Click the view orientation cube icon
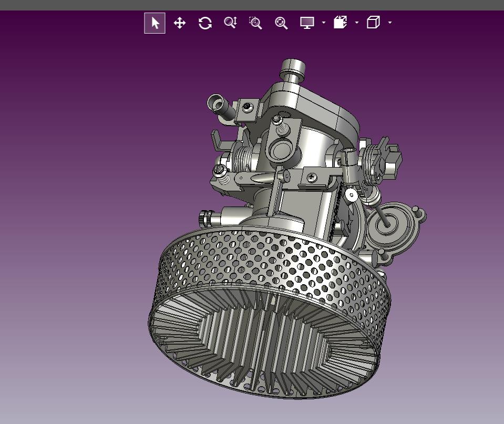Viewport: 504px width, 424px height. coord(374,23)
